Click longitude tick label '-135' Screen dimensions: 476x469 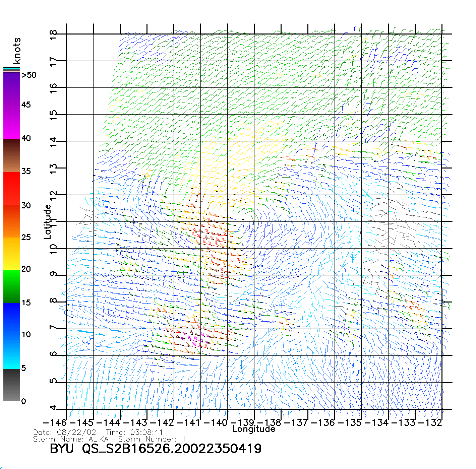[350, 422]
